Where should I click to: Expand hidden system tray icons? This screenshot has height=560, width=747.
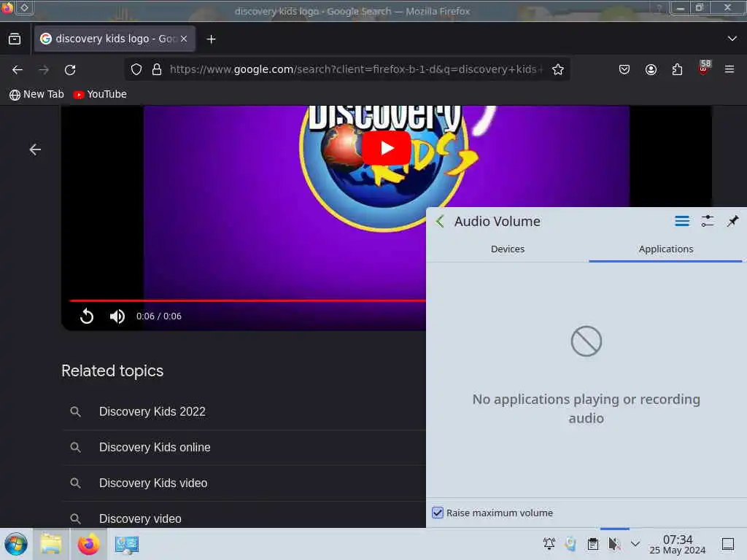tap(635, 543)
